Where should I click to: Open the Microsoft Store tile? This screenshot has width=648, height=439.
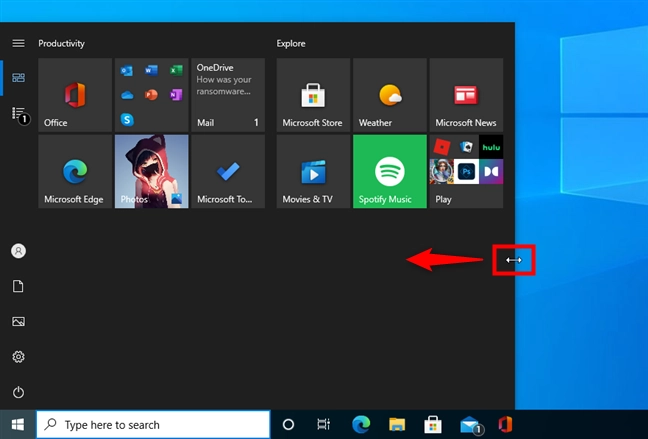click(x=313, y=95)
